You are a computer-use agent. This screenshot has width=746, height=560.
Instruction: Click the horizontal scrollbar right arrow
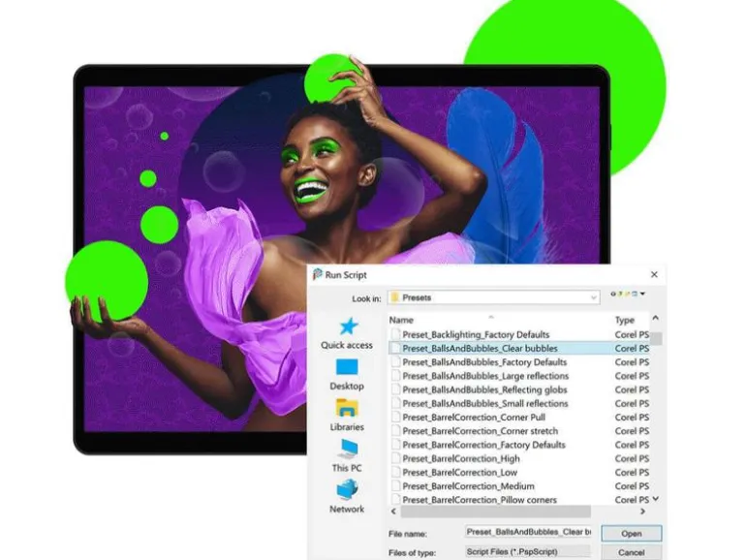(x=642, y=512)
